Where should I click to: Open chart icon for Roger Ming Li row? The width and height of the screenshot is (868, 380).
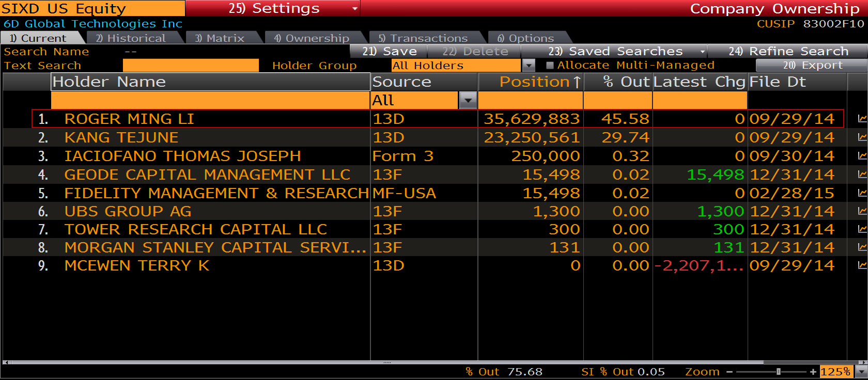(862, 119)
